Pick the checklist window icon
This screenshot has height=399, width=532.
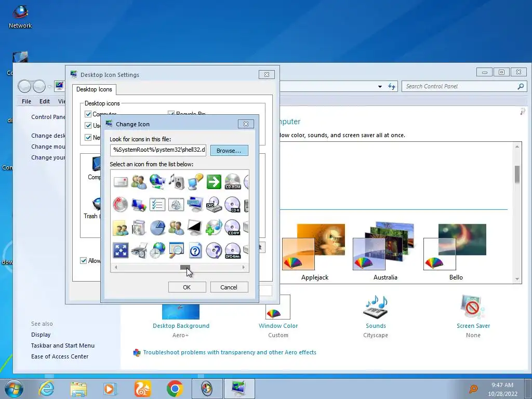click(x=157, y=205)
